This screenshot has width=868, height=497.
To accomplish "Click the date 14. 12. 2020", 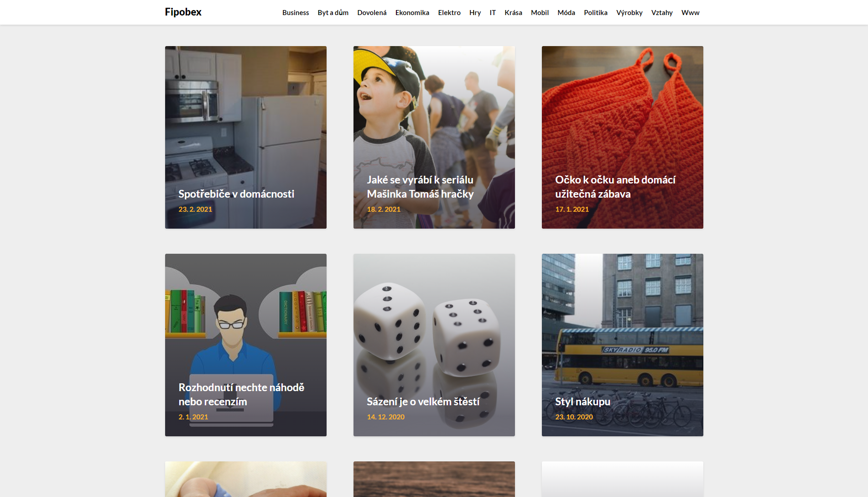I will (386, 417).
